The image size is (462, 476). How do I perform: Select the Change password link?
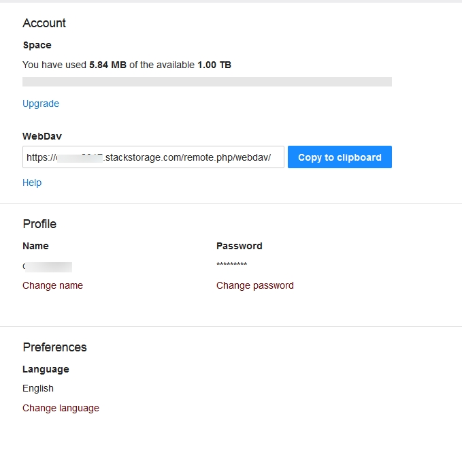click(255, 285)
